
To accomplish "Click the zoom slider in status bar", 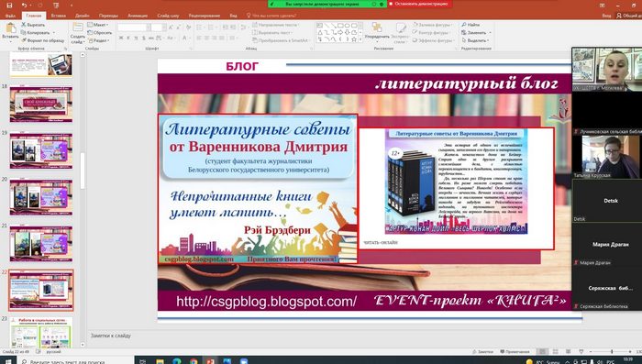I will [x=612, y=352].
